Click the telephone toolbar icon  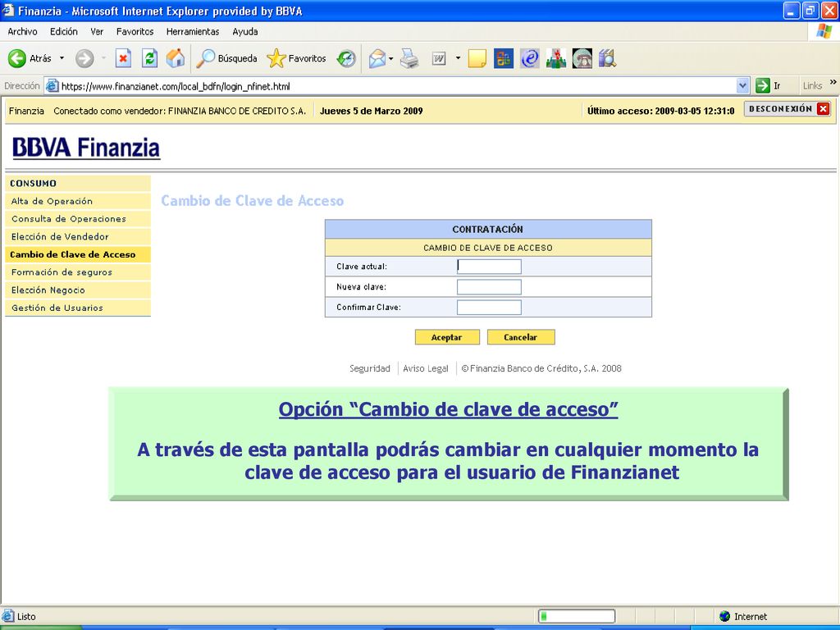click(582, 58)
